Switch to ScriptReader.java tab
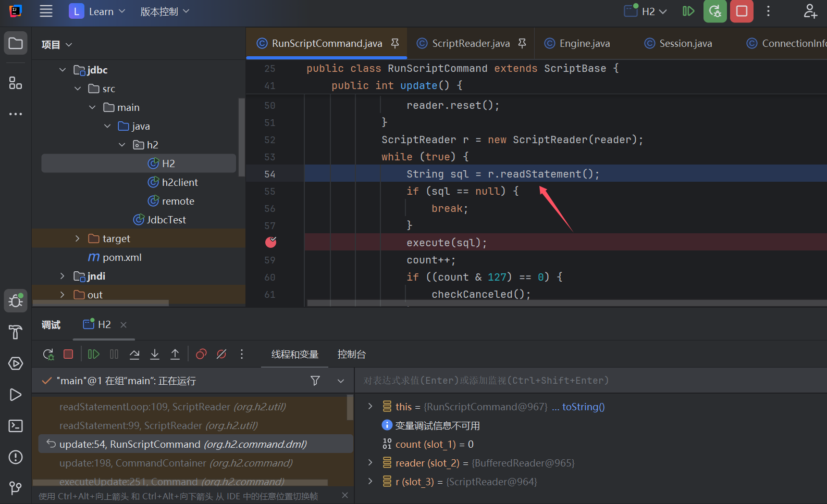Image resolution: width=827 pixels, height=504 pixels. pyautogui.click(x=471, y=43)
